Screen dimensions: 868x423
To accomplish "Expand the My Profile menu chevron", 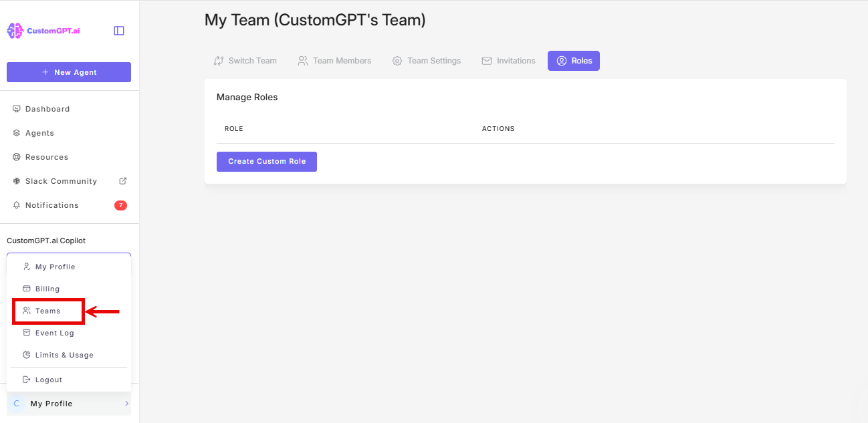I will (x=126, y=403).
